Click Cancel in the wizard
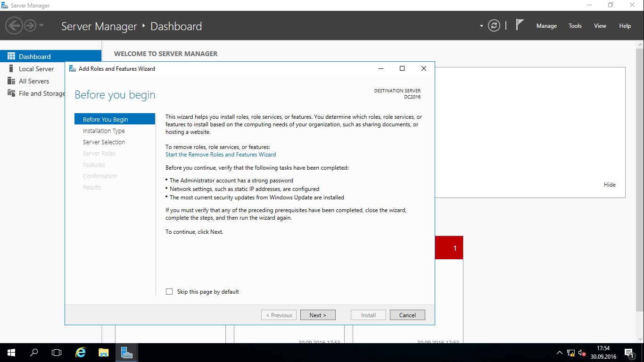The image size is (644, 362). (407, 315)
